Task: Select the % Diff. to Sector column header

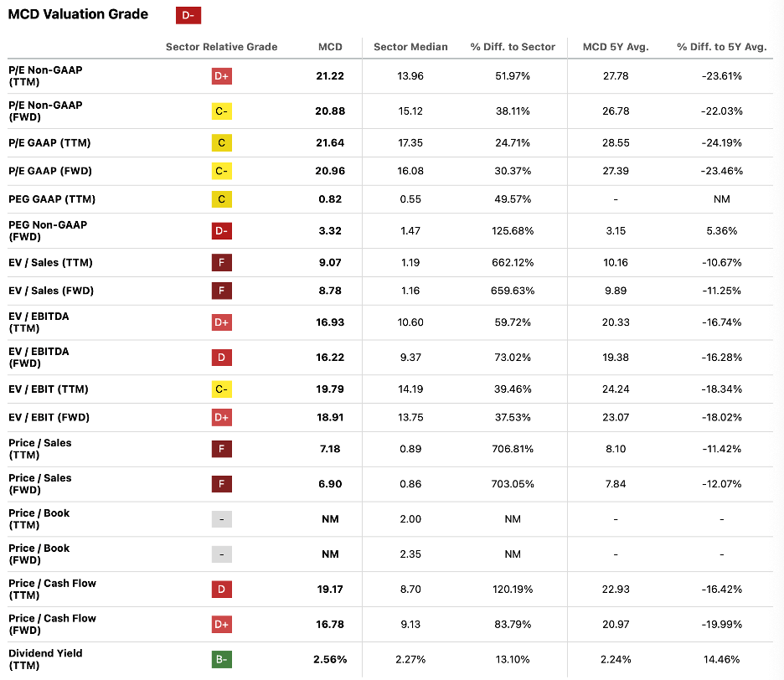Action: click(513, 47)
